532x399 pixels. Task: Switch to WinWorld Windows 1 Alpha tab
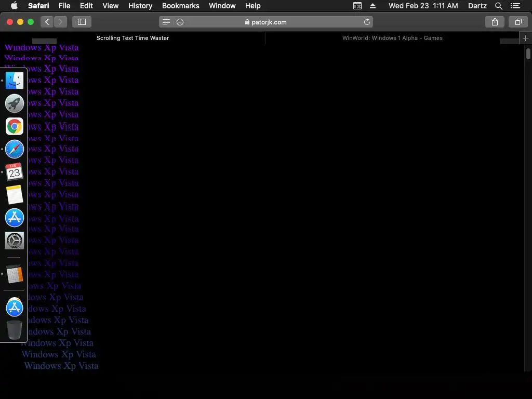pos(392,38)
